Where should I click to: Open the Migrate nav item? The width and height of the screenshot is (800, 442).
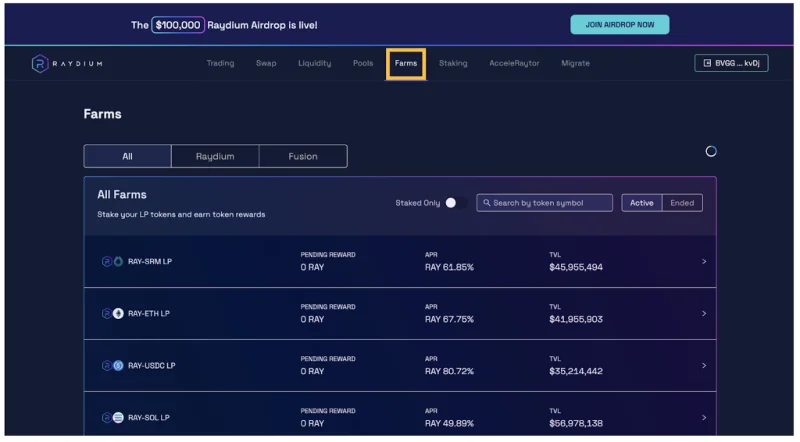575,63
